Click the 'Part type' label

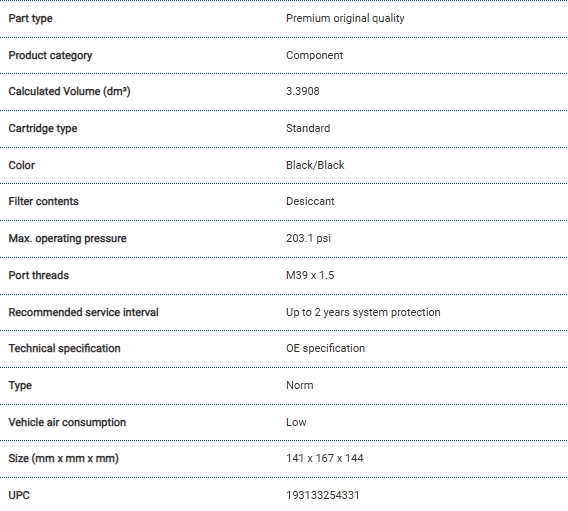tap(30, 18)
